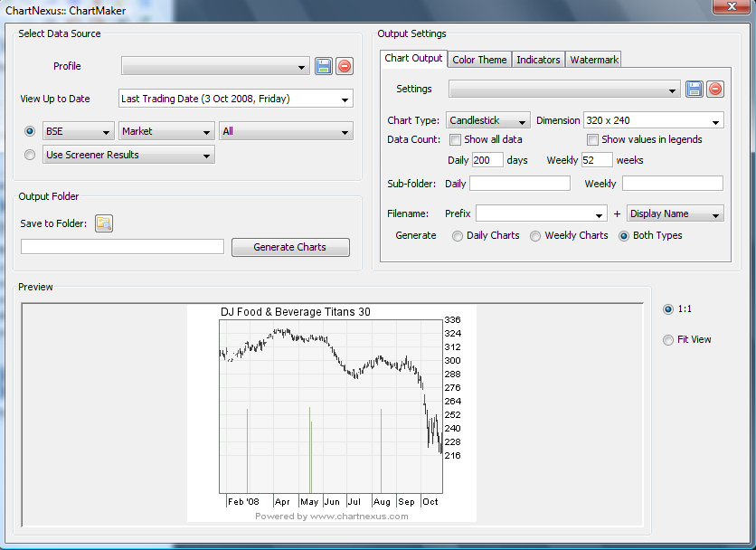Expand the Dimension 320 x 240 dropdown
This screenshot has height=550, width=756.
click(x=653, y=120)
